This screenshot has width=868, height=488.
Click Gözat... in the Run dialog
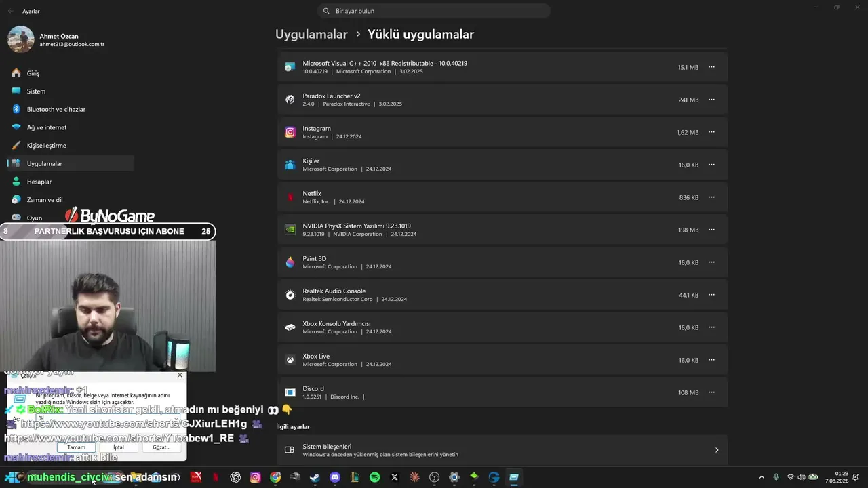[x=161, y=447]
